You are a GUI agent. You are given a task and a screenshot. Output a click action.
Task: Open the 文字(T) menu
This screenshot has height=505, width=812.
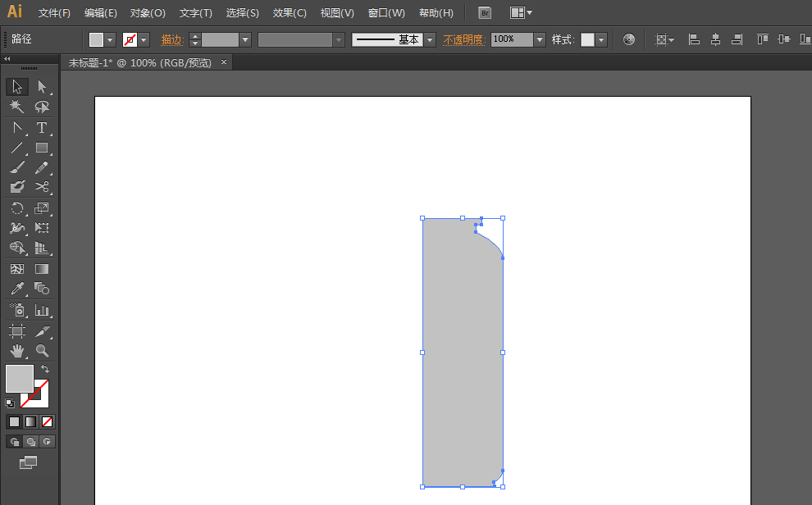pyautogui.click(x=195, y=13)
